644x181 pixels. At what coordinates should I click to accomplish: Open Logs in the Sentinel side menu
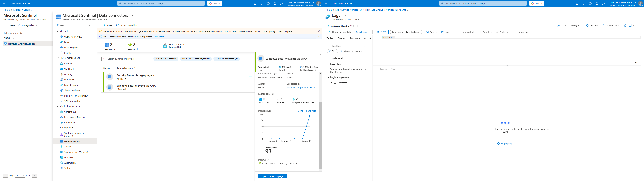tap(66, 42)
